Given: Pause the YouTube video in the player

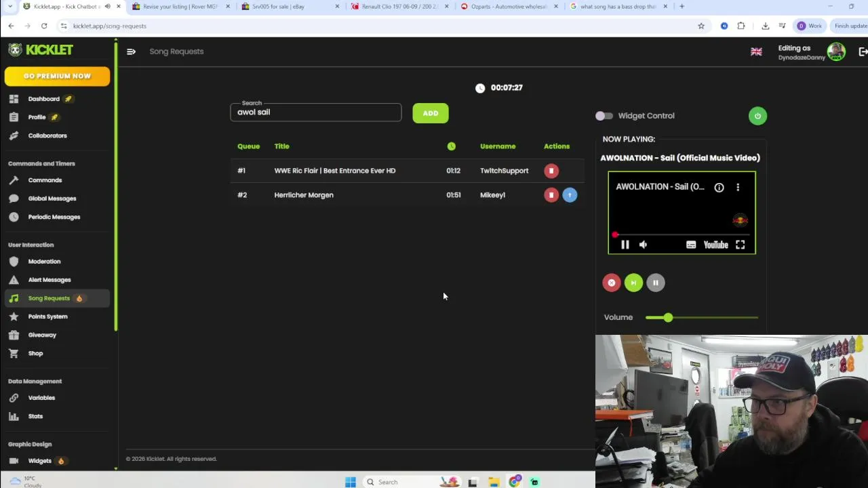Looking at the screenshot, I should pyautogui.click(x=625, y=245).
